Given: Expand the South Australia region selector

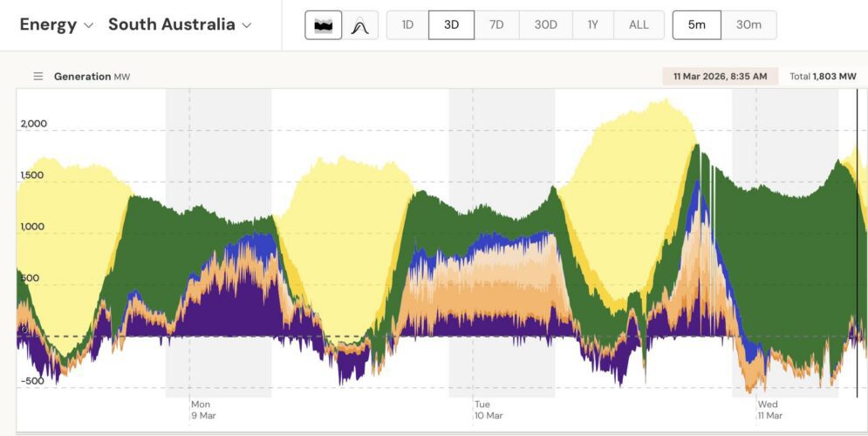Looking at the screenshot, I should (x=180, y=24).
